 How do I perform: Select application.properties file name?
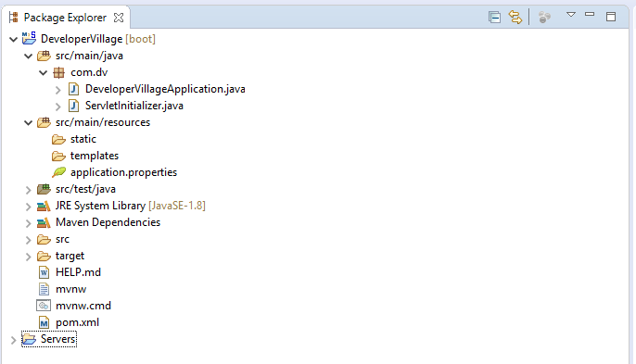(x=123, y=172)
